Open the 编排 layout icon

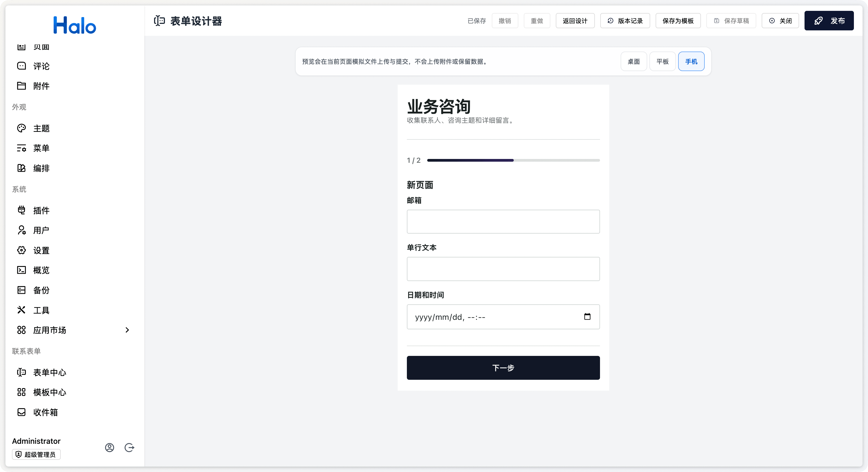pyautogui.click(x=21, y=168)
